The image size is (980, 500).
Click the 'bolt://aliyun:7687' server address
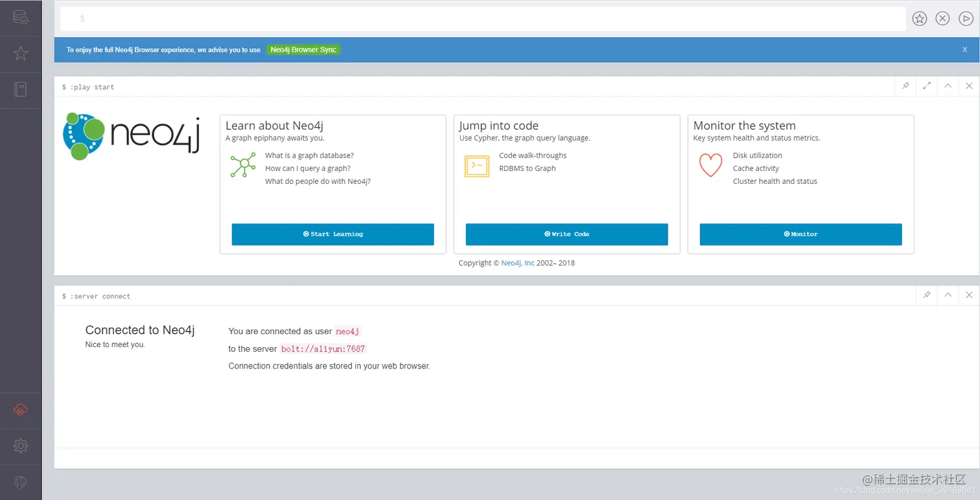point(323,349)
